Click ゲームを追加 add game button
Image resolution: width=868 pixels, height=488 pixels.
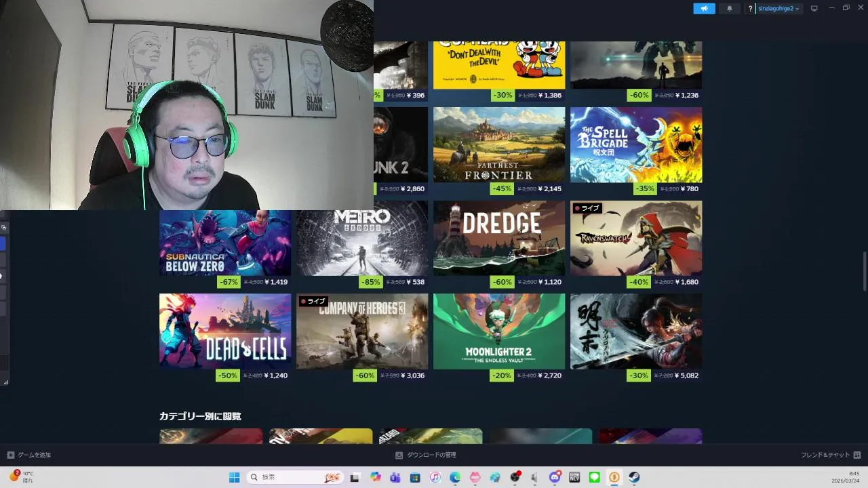pos(29,455)
